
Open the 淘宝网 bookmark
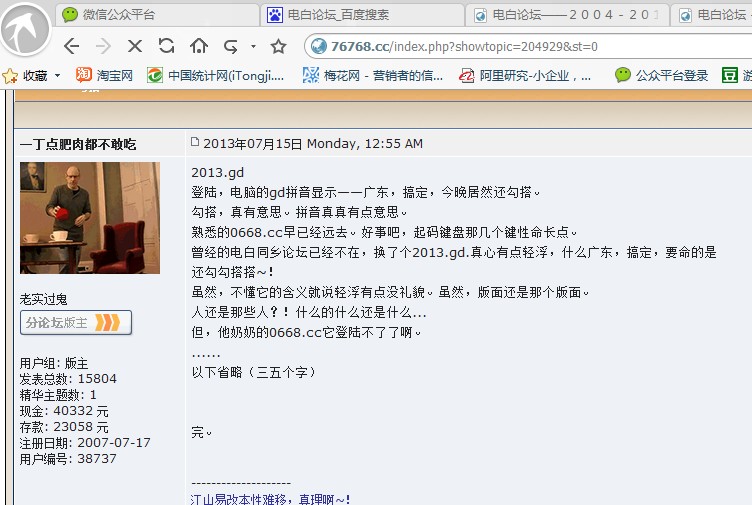coord(104,75)
